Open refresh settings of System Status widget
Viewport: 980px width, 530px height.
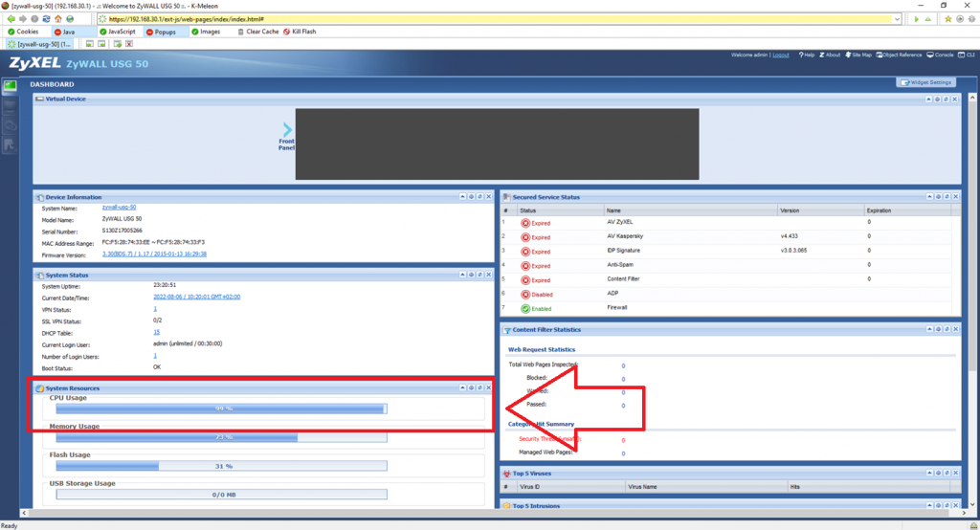(471, 275)
